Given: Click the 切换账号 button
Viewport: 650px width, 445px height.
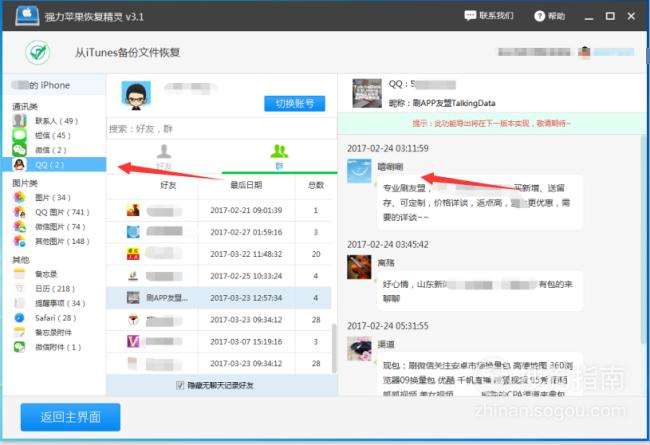Looking at the screenshot, I should (x=295, y=103).
